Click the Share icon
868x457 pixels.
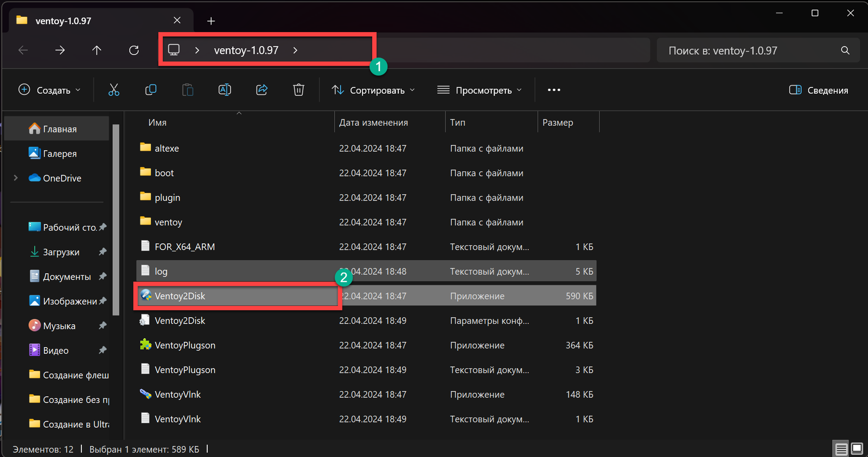[262, 90]
